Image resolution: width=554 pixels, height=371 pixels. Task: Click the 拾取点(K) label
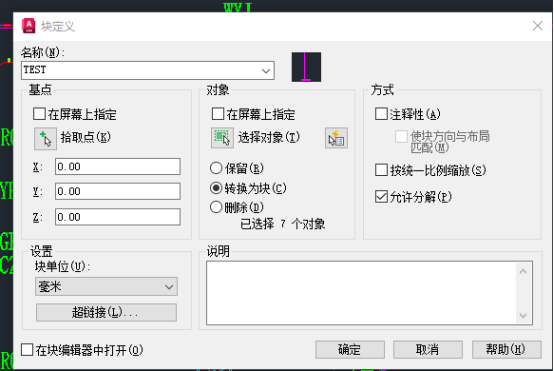tap(86, 137)
